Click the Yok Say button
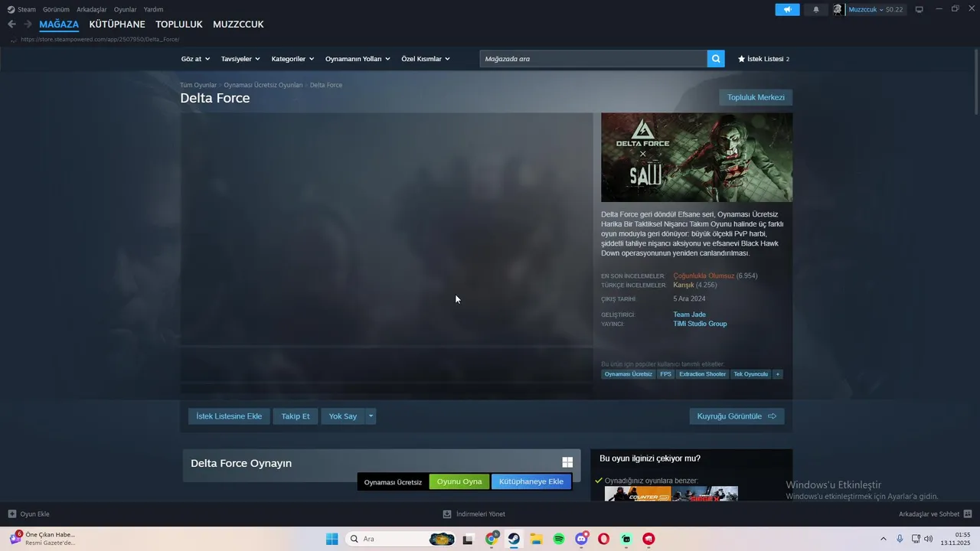This screenshot has width=980, height=551. click(x=343, y=416)
